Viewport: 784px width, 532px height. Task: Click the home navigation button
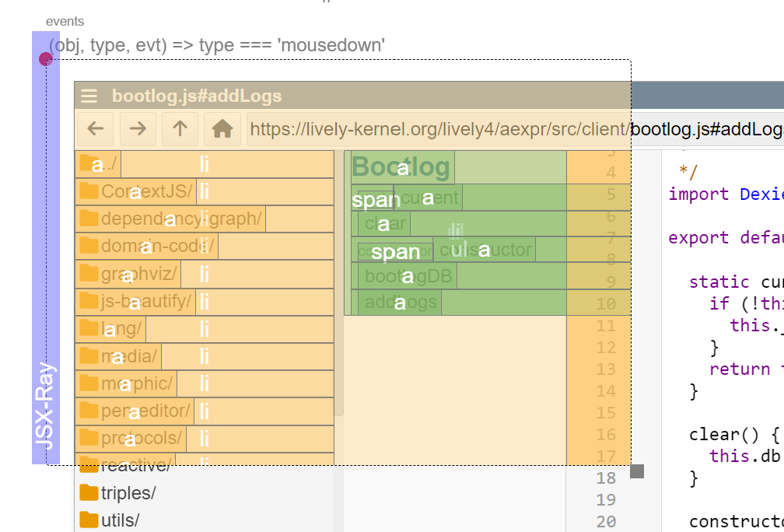click(x=222, y=128)
